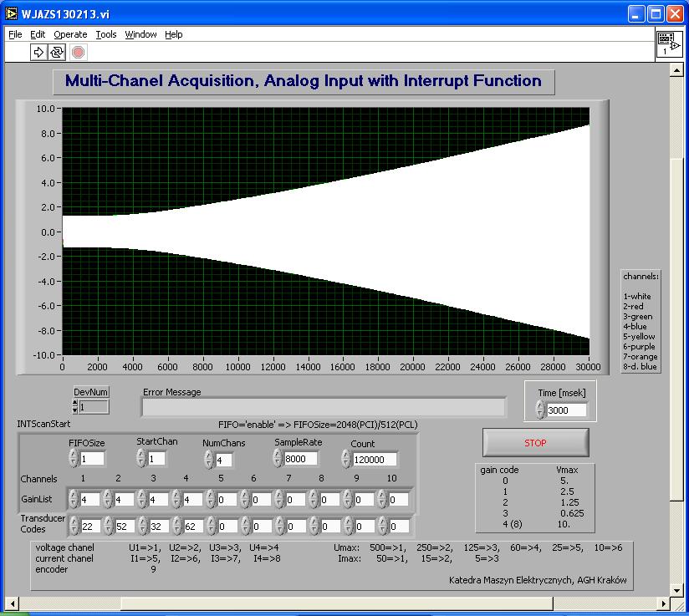The image size is (689, 616).
Task: Click the channels color legend box
Action: point(641,321)
